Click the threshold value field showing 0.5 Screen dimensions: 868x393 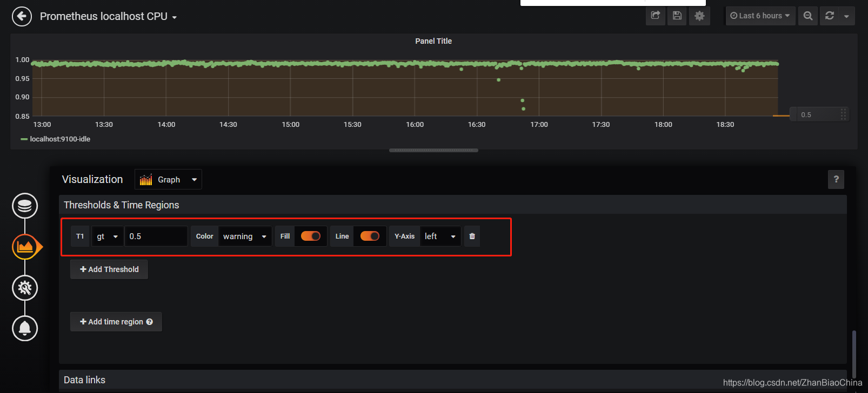coord(156,236)
